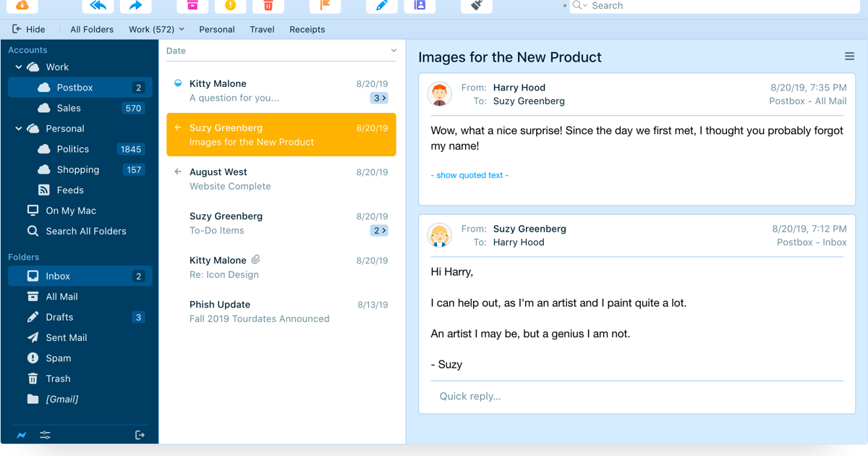Click the Forward message icon
The height and width of the screenshot is (456, 868).
click(x=137, y=7)
